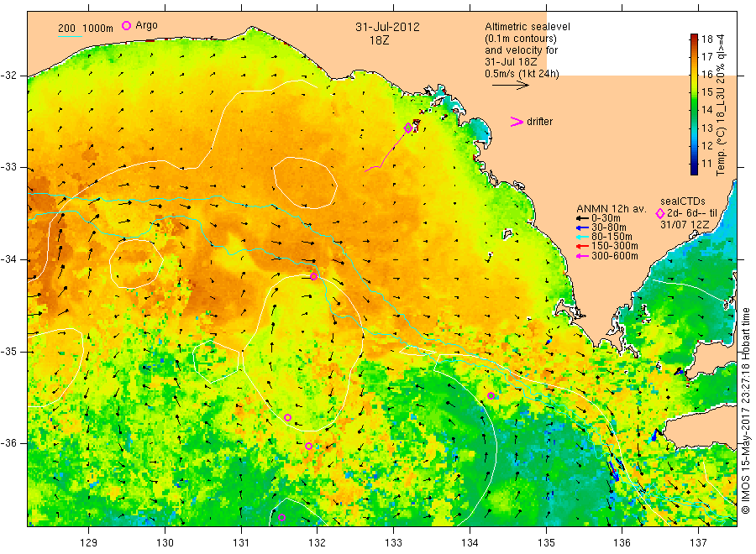The width and height of the screenshot is (756, 554).
Task: Click the 'Altimetric sealevel' heading text
Action: coord(527,27)
